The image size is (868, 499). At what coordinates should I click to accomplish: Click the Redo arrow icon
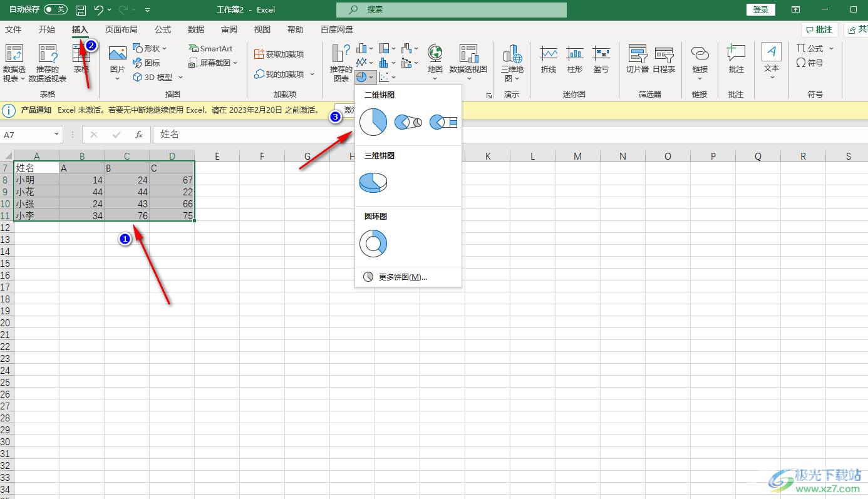pyautogui.click(x=123, y=10)
